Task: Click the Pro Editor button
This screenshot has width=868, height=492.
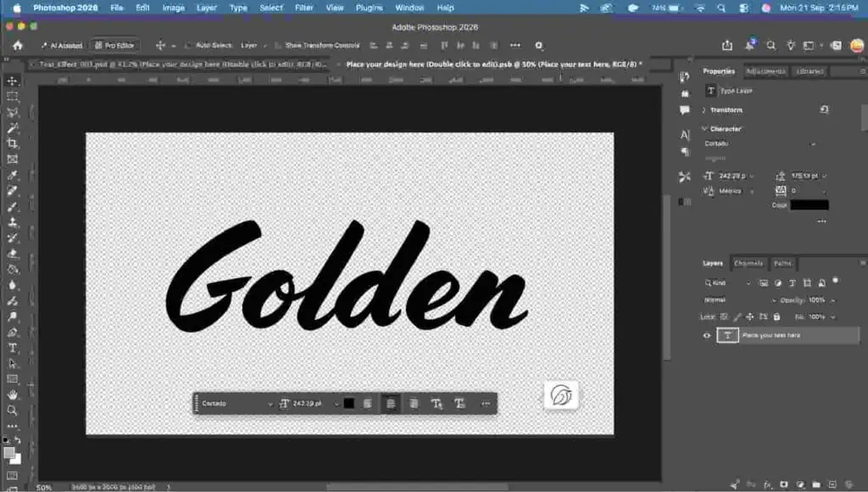Action: pos(114,46)
